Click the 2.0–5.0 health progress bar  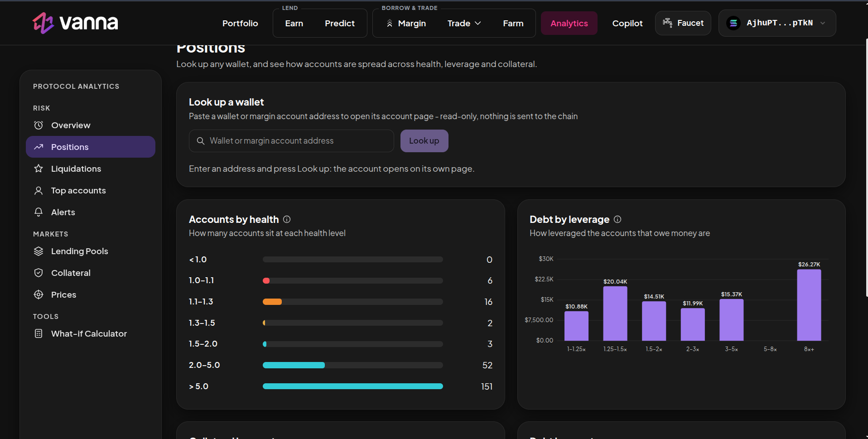pos(353,365)
